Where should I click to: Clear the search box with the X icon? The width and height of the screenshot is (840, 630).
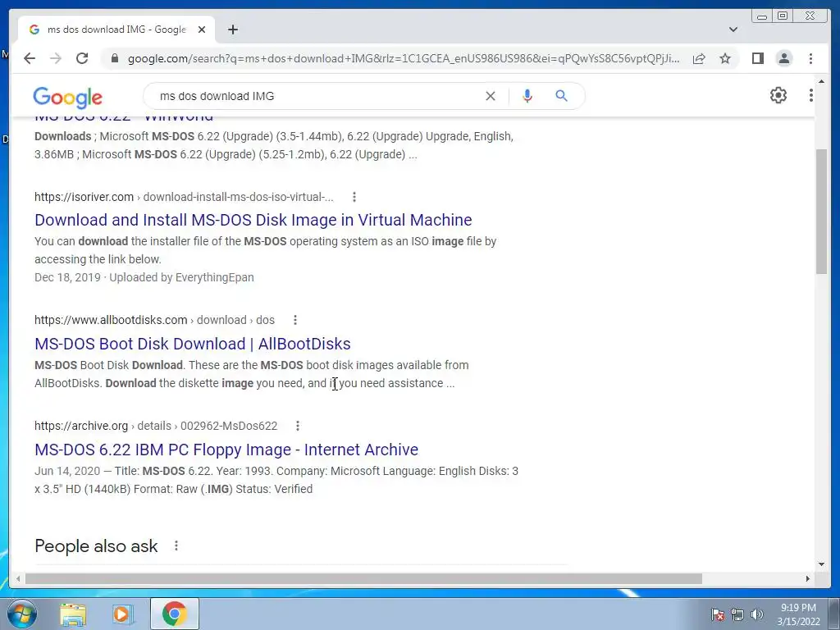pyautogui.click(x=491, y=96)
